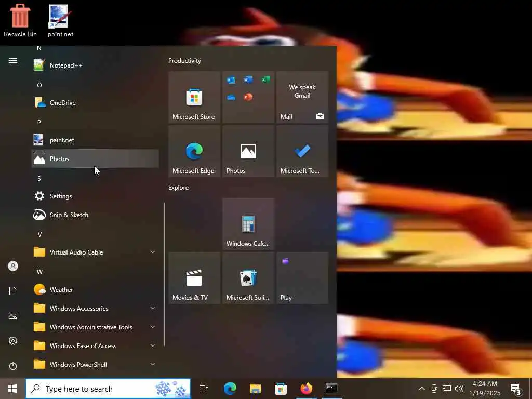This screenshot has height=399, width=532.
Task: Expand the Start menu hamburger
Action: click(13, 60)
